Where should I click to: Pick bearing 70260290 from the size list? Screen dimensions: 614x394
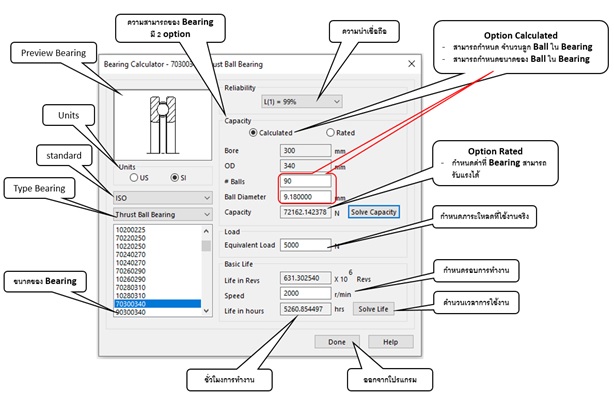point(158,271)
